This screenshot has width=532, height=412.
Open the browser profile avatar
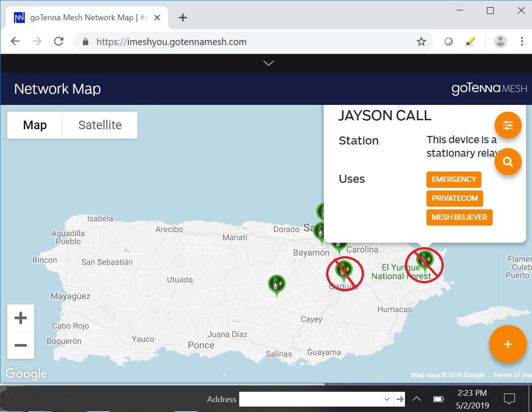(x=500, y=41)
